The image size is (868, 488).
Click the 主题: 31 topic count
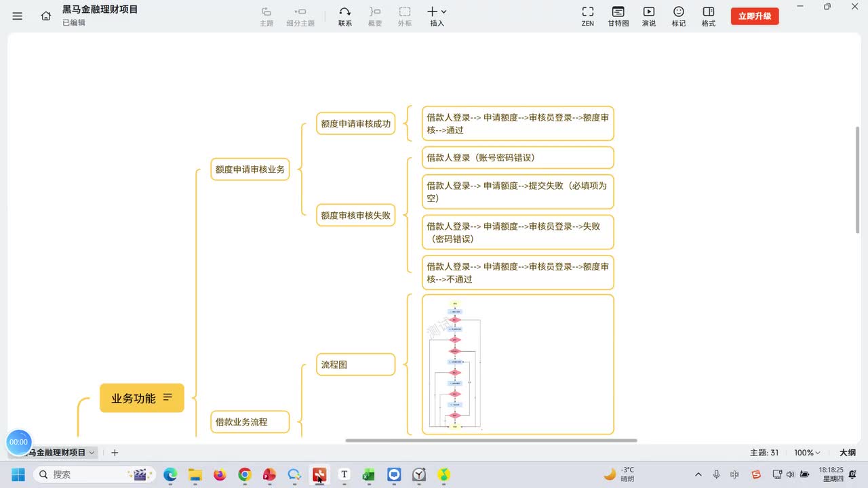pos(764,452)
